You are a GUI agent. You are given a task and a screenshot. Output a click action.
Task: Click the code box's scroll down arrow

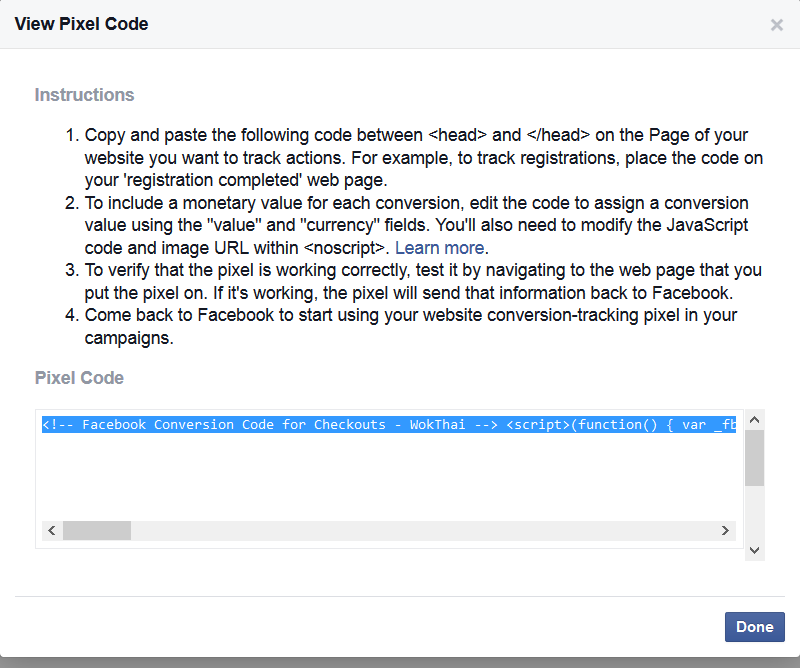(755, 550)
